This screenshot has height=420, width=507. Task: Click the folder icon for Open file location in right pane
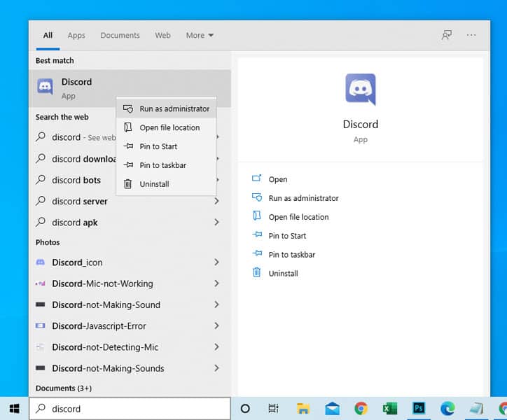[x=257, y=216]
